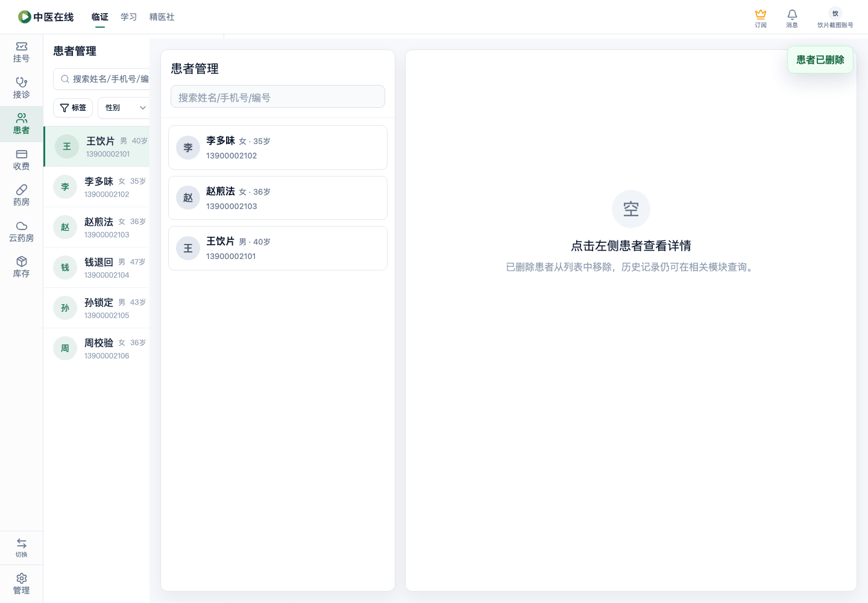Viewport: 868px width, 603px height.
Task: Click the 搜索姓名/手机号/编号 field in center panel
Action: (x=278, y=97)
